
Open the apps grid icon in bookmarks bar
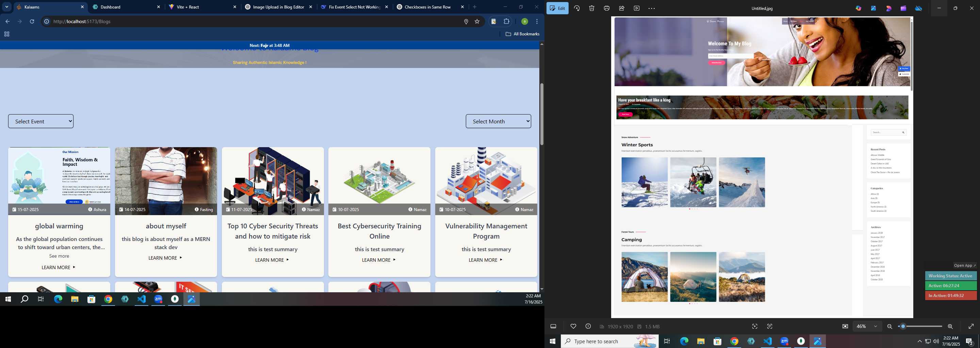coord(6,34)
